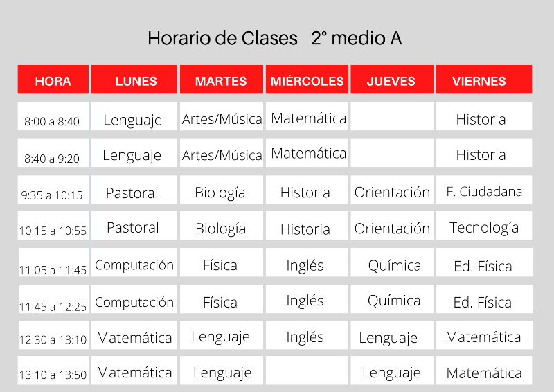Select the JUEVES header cell
This screenshot has width=554, height=392.
point(391,80)
